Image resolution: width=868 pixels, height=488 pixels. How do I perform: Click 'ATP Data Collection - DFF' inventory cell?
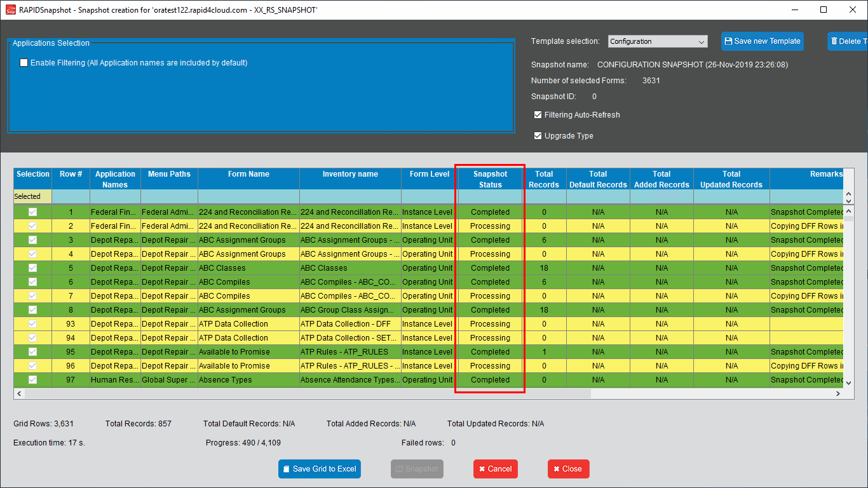(x=351, y=324)
